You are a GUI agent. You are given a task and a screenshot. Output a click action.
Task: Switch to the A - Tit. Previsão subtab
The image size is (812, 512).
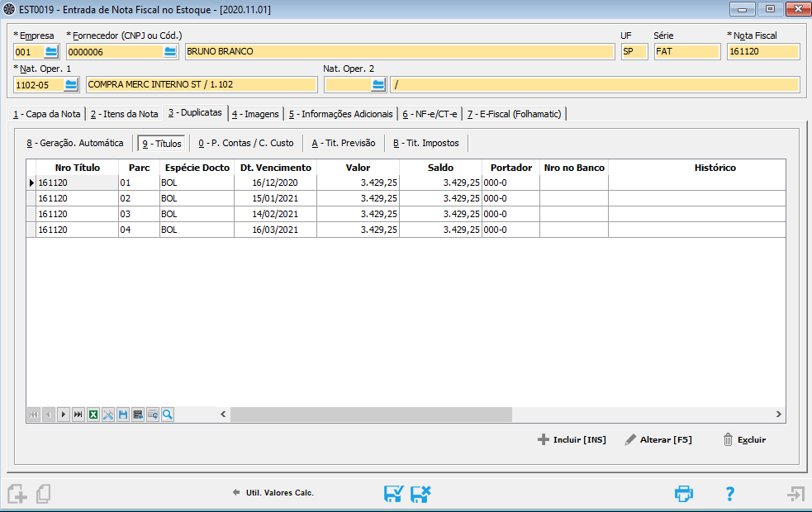344,143
